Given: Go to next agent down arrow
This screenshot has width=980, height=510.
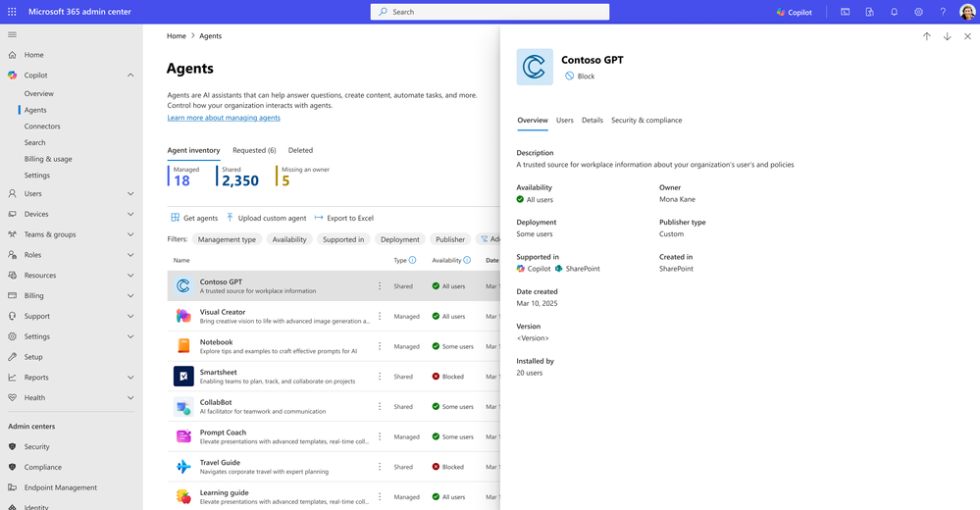Looking at the screenshot, I should [x=947, y=36].
